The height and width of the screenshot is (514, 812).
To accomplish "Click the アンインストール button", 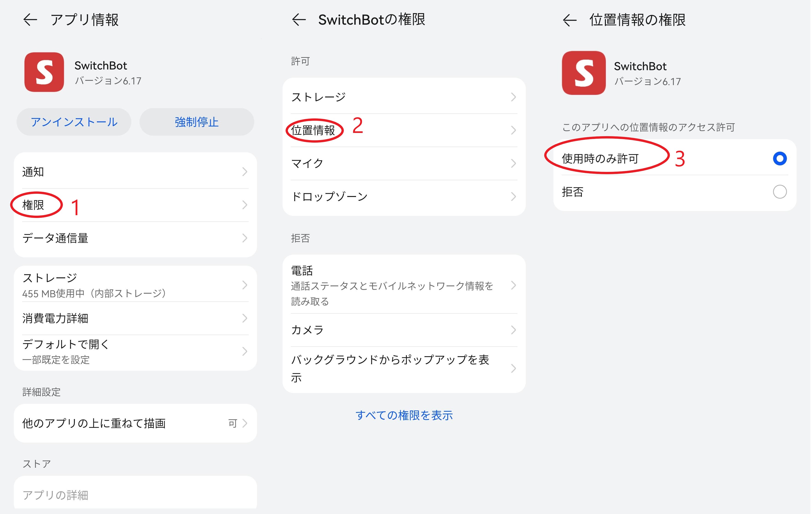I will (74, 122).
